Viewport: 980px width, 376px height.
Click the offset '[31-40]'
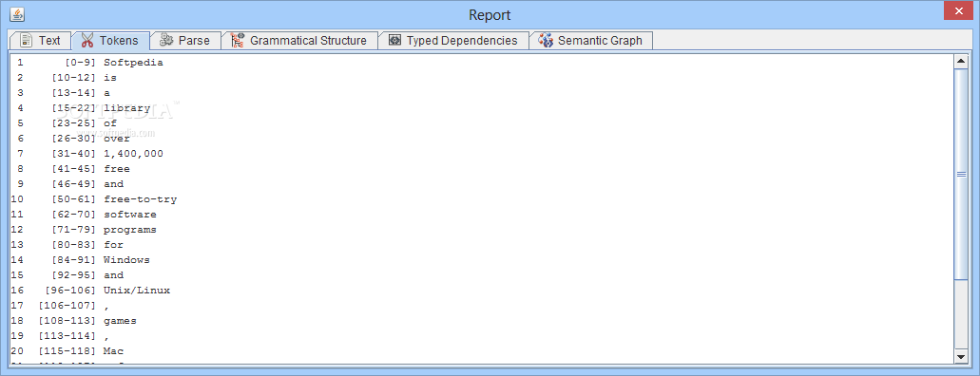click(x=74, y=154)
